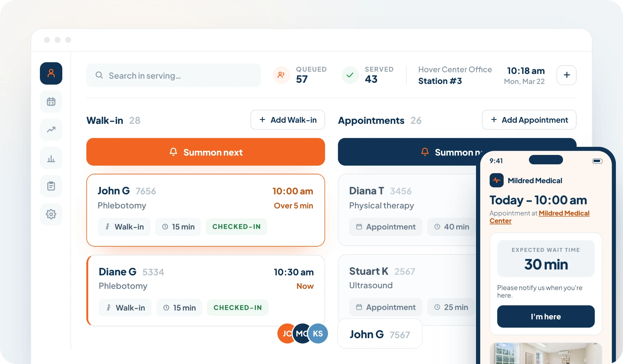Open the trending analytics sidebar icon

[51, 130]
